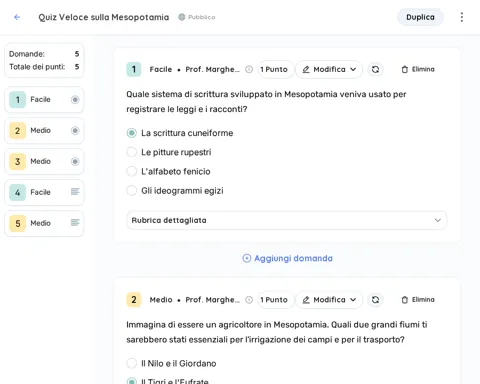Click the trash icon to delete question 1

[405, 69]
